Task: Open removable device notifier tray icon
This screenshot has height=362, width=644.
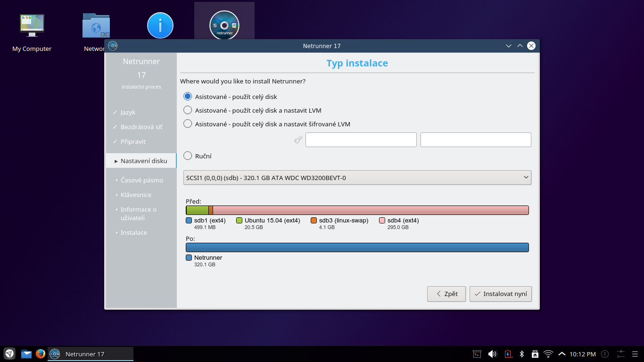Action: pyautogui.click(x=535, y=354)
